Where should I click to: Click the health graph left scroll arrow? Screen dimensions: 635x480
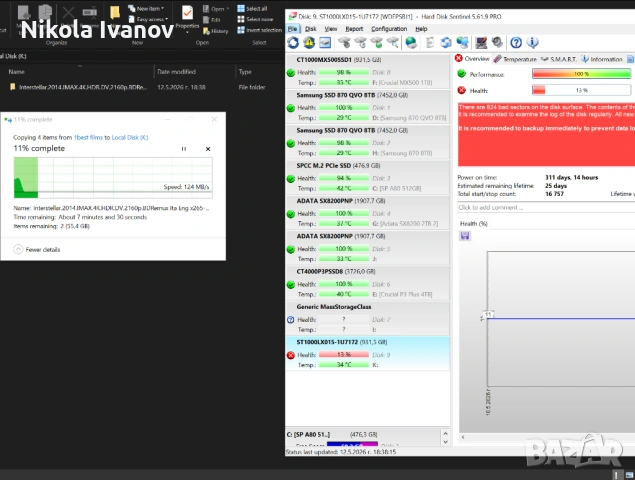pos(463,437)
